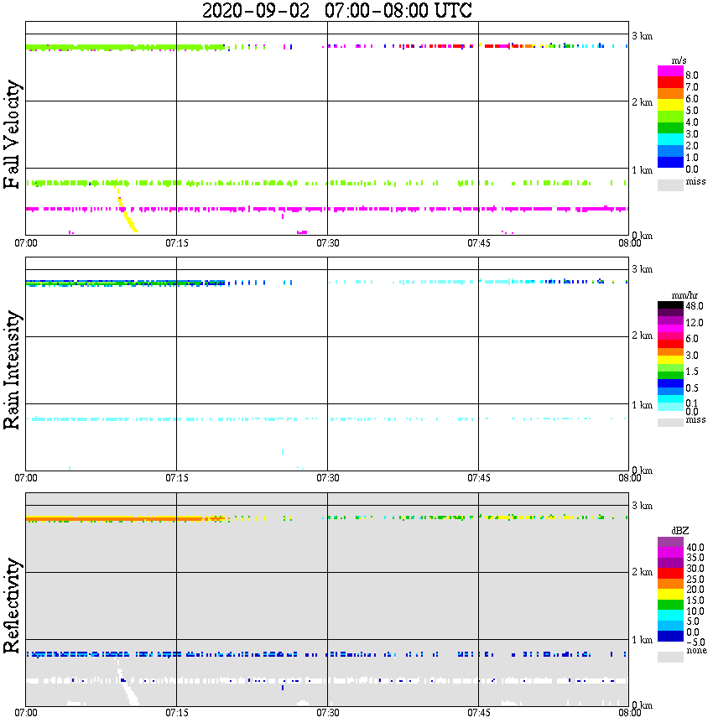This screenshot has height=728, width=713.
Task: Click "3 km" beside the Rain Intensity plot
Action: (643, 270)
